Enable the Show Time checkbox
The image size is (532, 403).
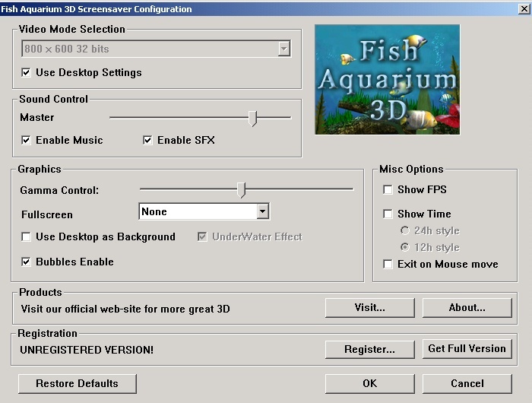[388, 214]
